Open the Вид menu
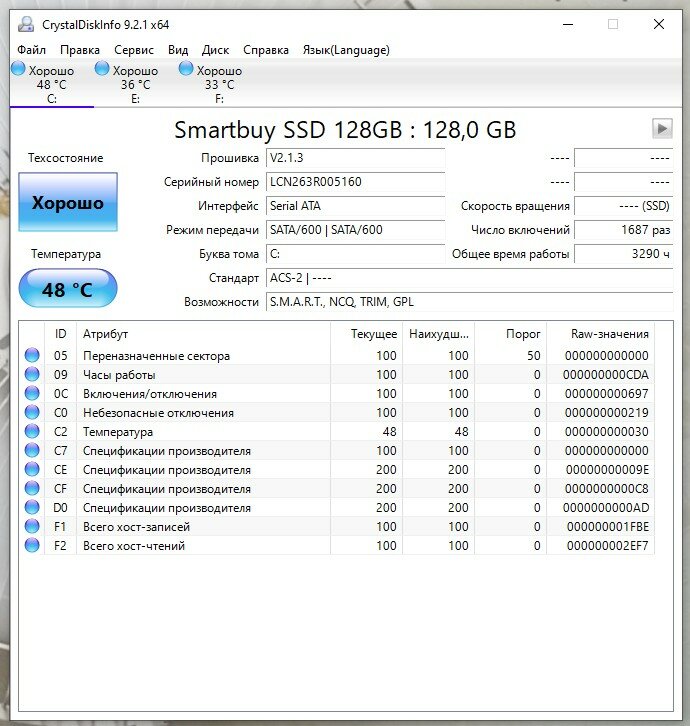Screen dimensions: 690x726 (x=178, y=50)
